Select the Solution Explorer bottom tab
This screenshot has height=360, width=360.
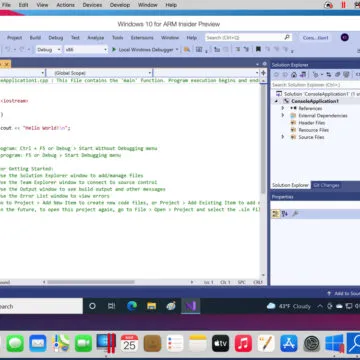290,185
